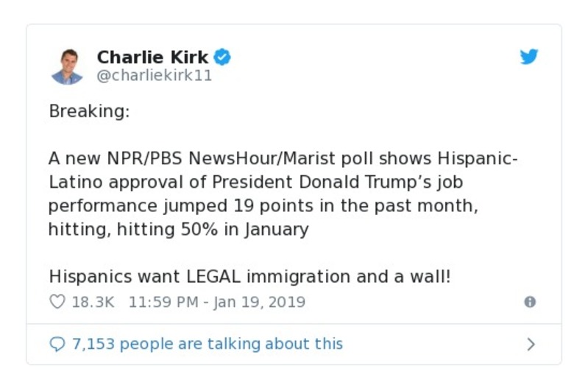
Task: Click the info icon beside the timestamp
Action: tap(529, 302)
